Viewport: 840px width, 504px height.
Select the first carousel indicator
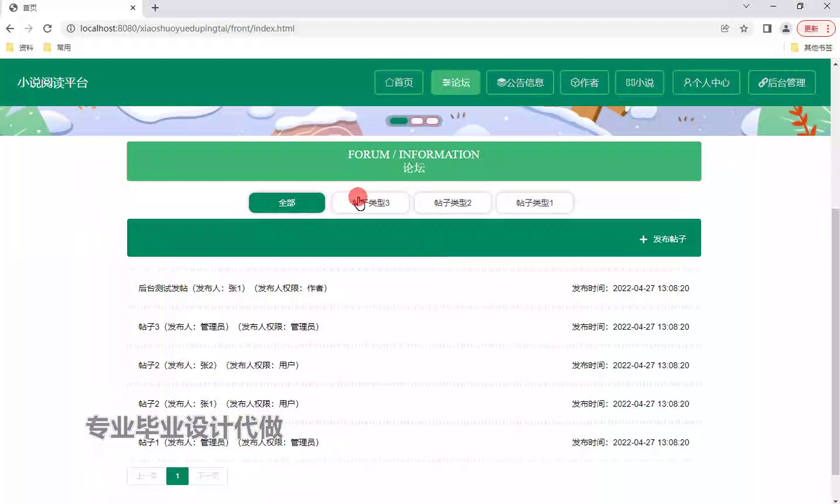coord(399,121)
